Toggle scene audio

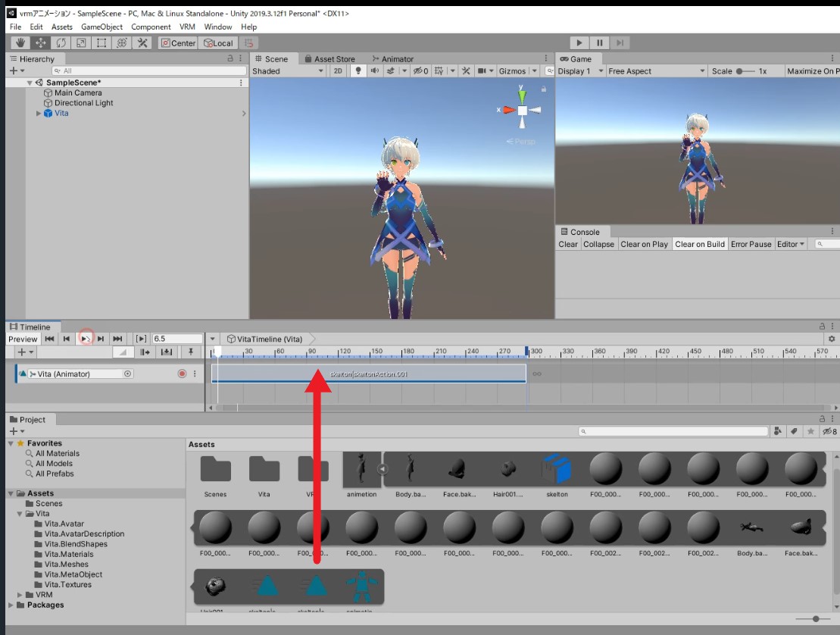(374, 70)
